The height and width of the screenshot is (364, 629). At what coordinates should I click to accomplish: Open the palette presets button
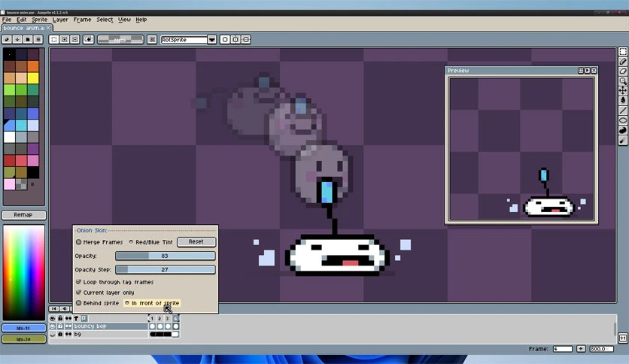click(28, 39)
